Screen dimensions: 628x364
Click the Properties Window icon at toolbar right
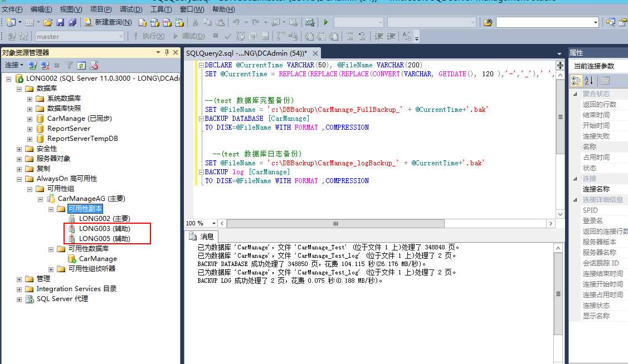point(623,22)
